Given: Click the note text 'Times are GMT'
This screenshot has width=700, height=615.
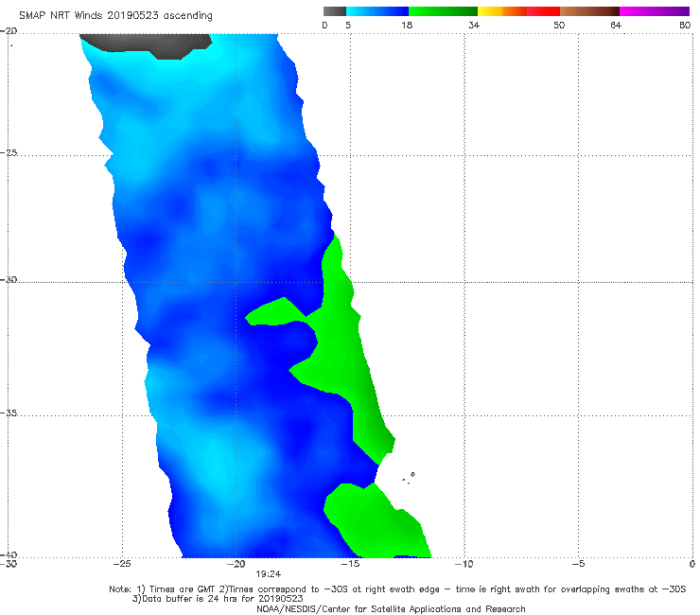Looking at the screenshot, I should pos(183,589).
